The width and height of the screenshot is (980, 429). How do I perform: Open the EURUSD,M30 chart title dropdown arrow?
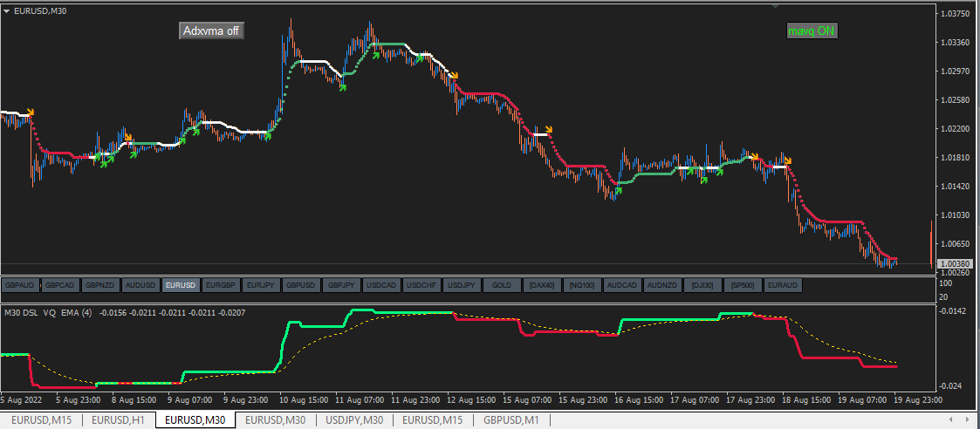tap(6, 10)
